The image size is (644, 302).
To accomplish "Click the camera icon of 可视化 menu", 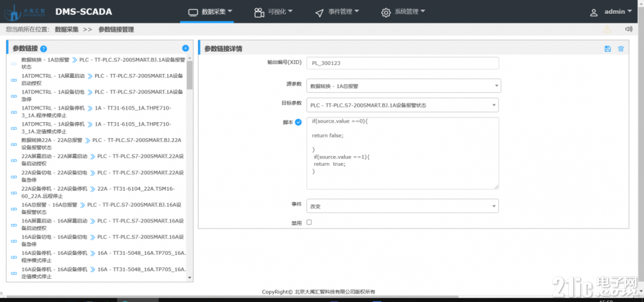I will [x=259, y=13].
